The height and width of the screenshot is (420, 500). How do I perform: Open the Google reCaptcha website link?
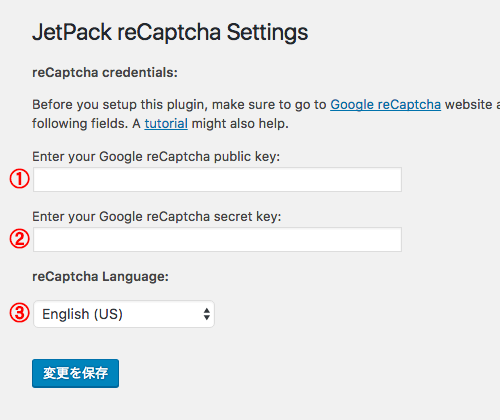tap(386, 105)
